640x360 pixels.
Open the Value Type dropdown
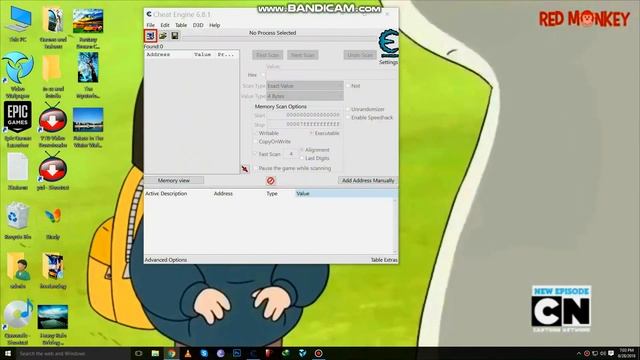pyautogui.click(x=305, y=96)
